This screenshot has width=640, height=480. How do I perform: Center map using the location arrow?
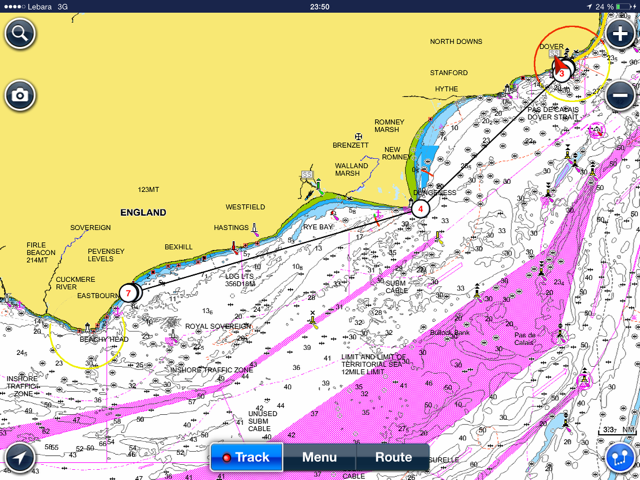point(19,457)
